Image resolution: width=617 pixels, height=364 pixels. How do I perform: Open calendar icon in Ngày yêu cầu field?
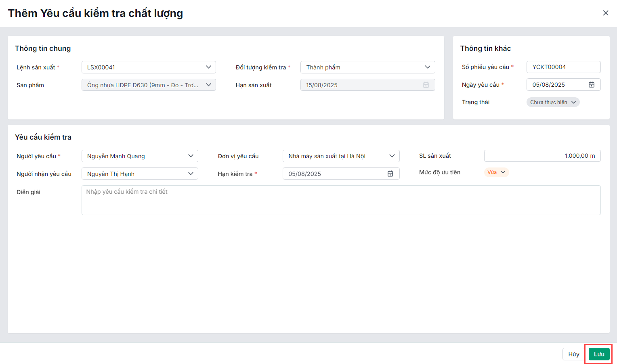591,85
